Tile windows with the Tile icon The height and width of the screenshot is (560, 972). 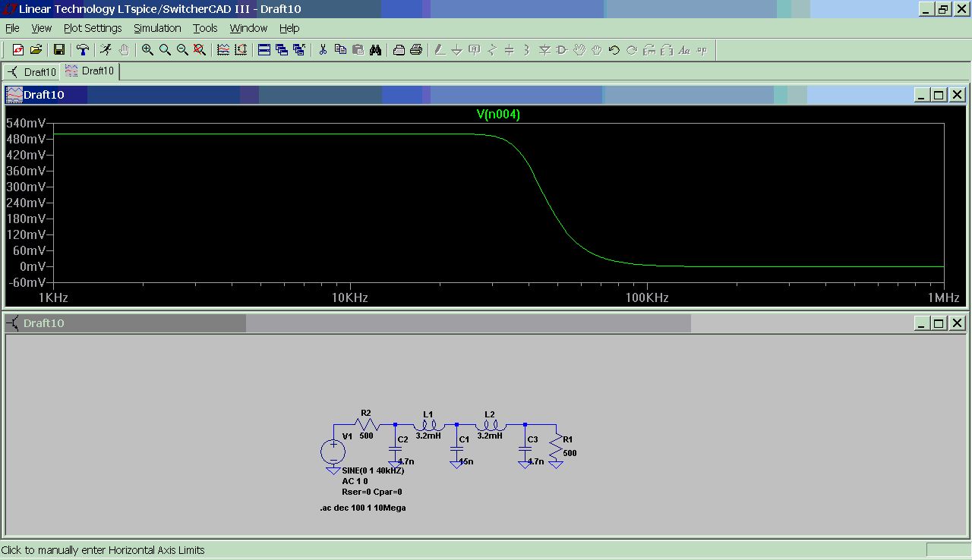(264, 50)
